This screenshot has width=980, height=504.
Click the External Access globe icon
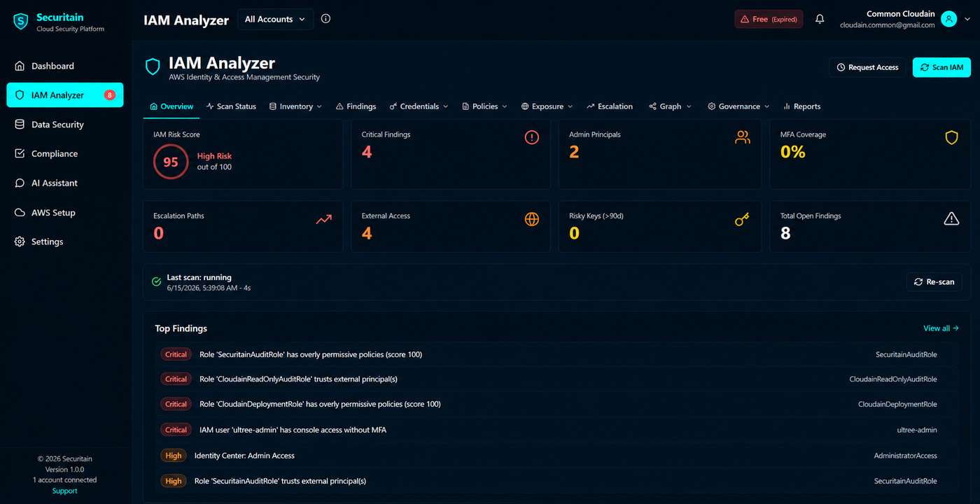click(532, 219)
